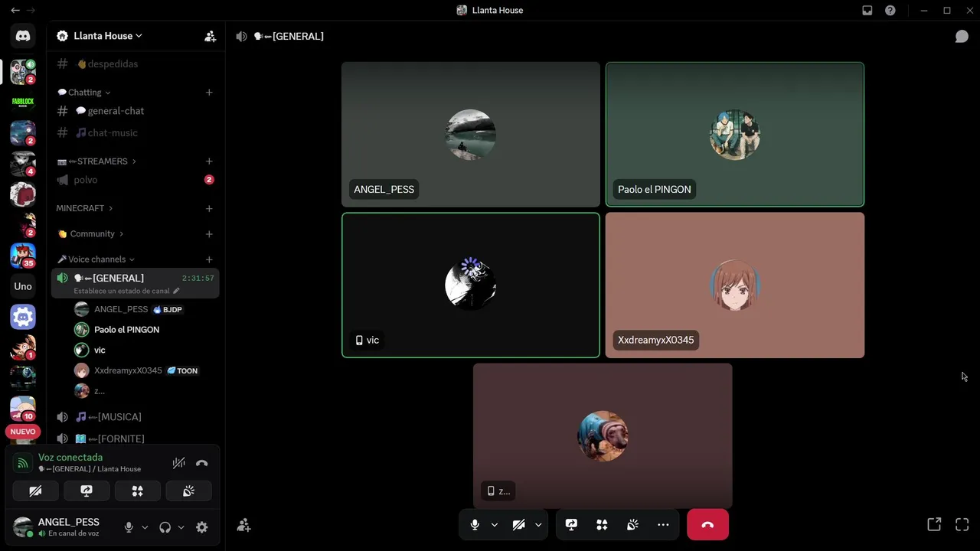Create a channel in the MINECRAFT category
Screen dimensions: 980x551
point(209,208)
